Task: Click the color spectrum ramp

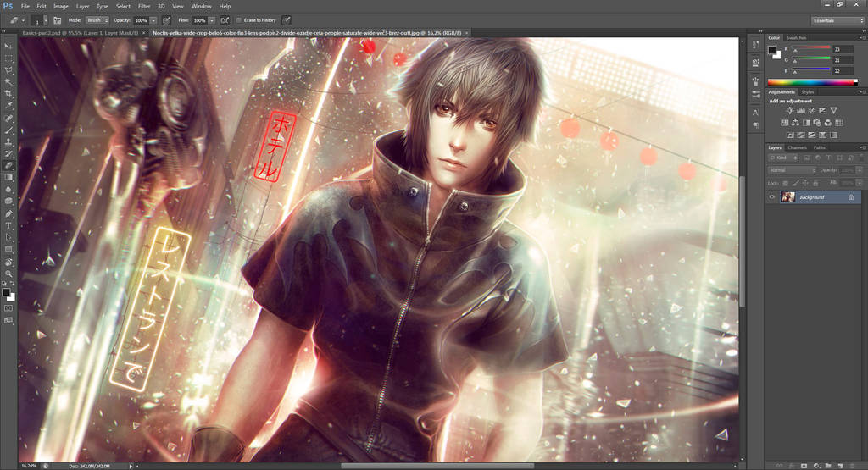Action: click(x=813, y=82)
